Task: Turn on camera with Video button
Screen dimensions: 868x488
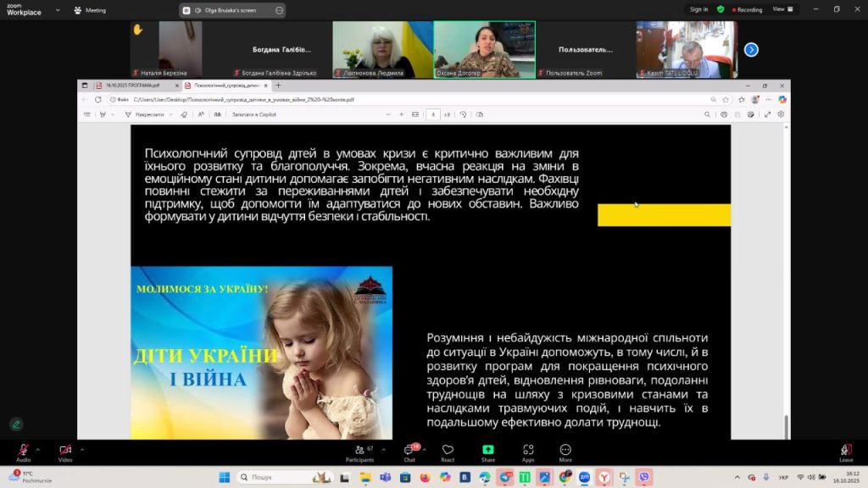Action: (65, 451)
